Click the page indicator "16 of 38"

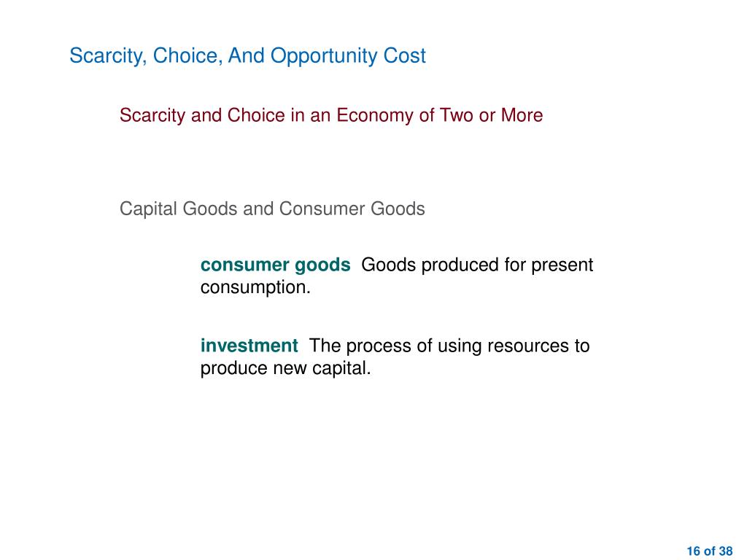pyautogui.click(x=709, y=551)
